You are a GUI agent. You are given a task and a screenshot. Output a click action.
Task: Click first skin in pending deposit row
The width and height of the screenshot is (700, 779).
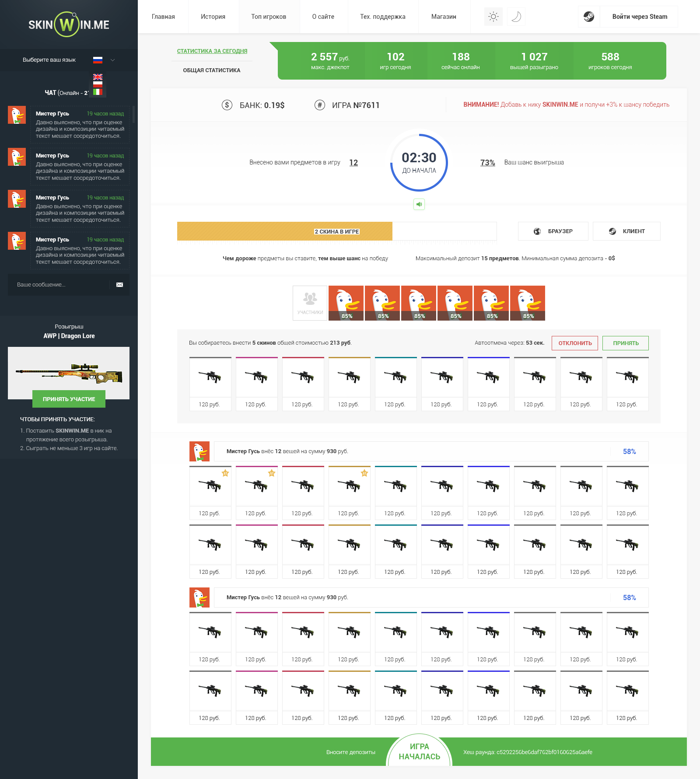point(210,384)
